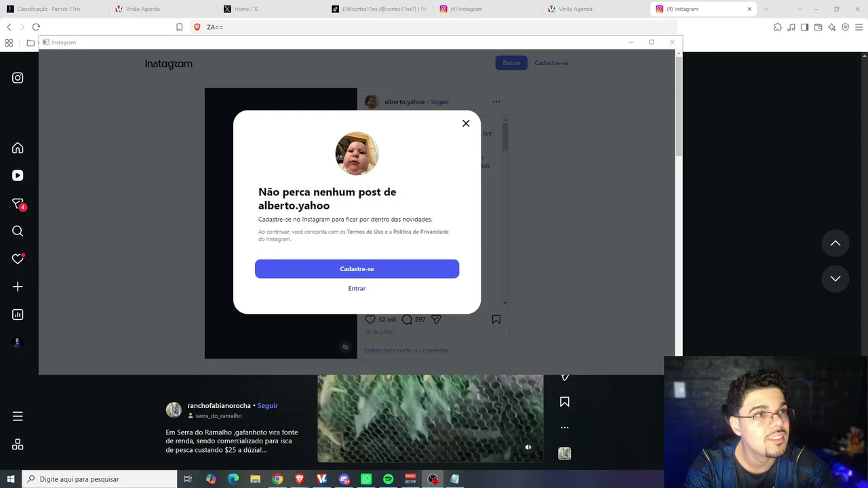This screenshot has width=868, height=488.
Task: Switch to the Home / X tab
Action: [271, 9]
